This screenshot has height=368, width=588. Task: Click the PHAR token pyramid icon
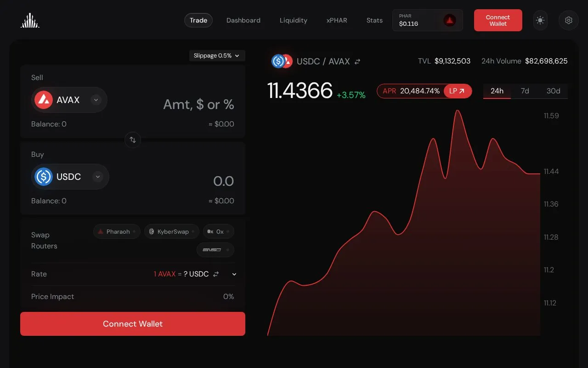[450, 20]
